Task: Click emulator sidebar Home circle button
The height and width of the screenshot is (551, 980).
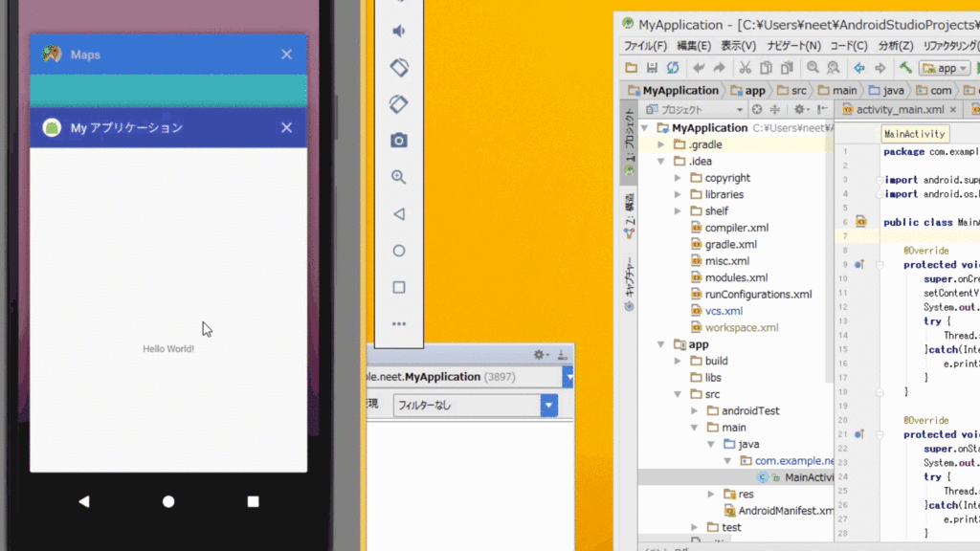Action: [x=399, y=251]
